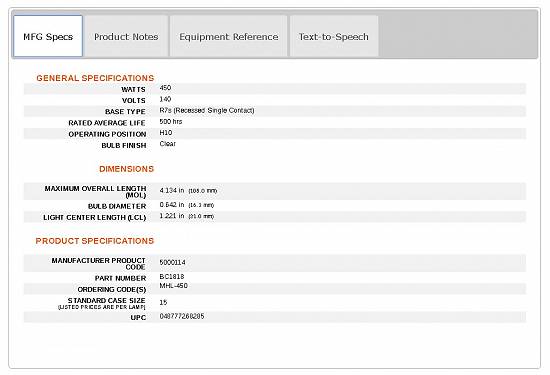Select the manufacturer product code 5000114
This screenshot has width=550, height=375.
[173, 262]
